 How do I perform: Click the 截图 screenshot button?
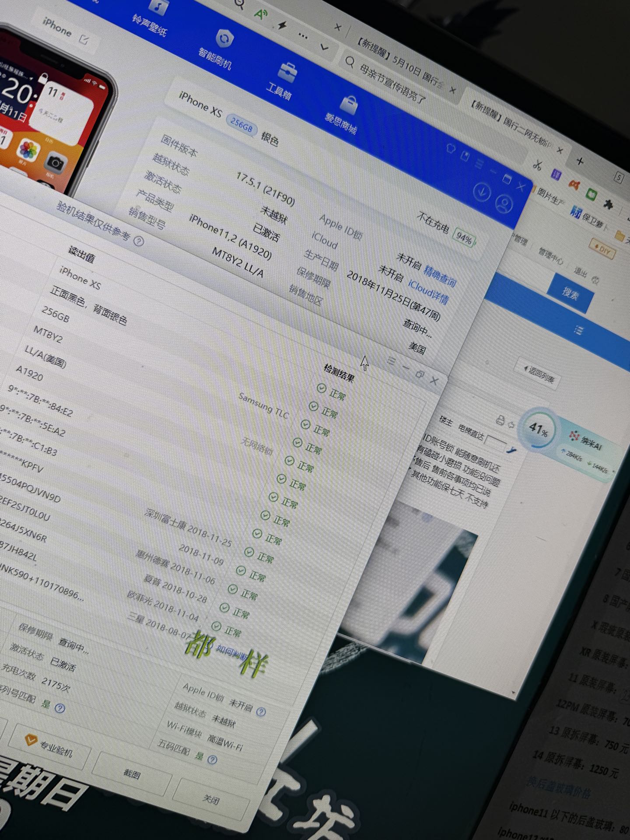point(132,773)
